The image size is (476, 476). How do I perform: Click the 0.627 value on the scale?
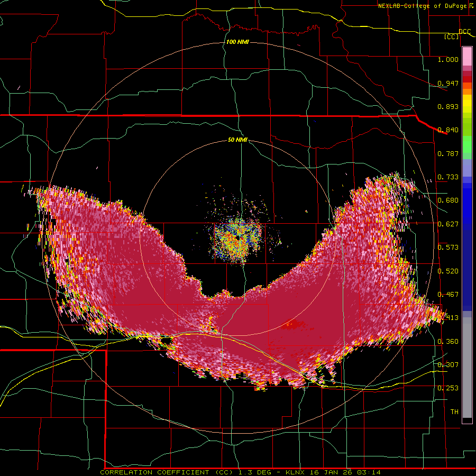[x=448, y=224]
